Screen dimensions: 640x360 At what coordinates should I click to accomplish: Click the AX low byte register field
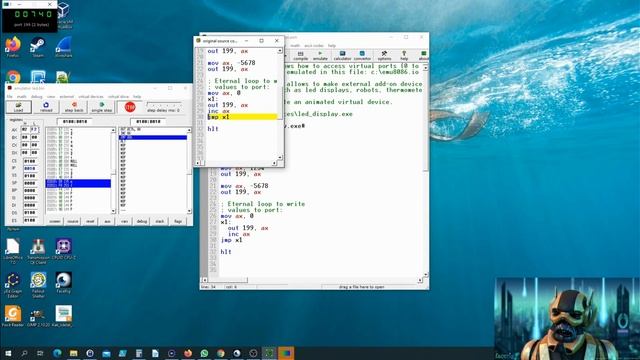(x=34, y=130)
